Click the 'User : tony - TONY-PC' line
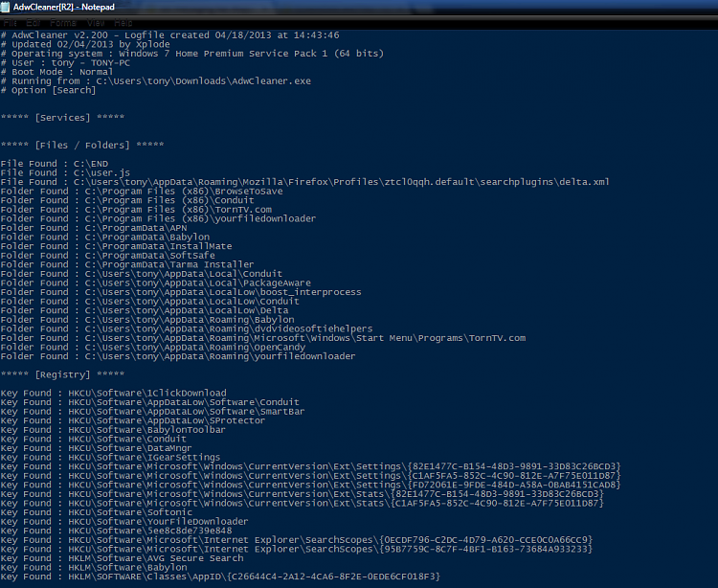 65,63
